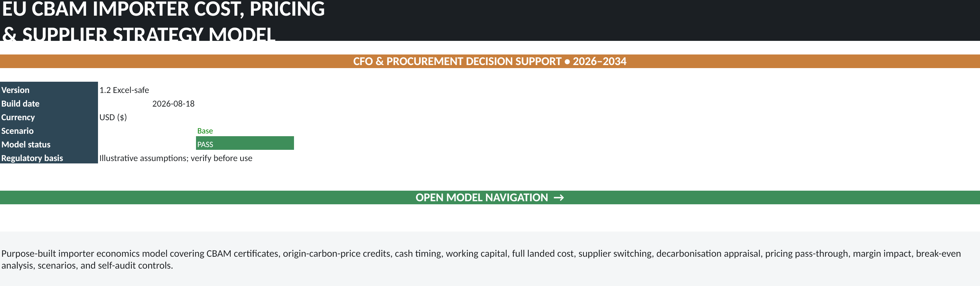Image resolution: width=980 pixels, height=286 pixels.
Task: Click the OPEN MODEL NAVIGATION link
Action: 490,197
